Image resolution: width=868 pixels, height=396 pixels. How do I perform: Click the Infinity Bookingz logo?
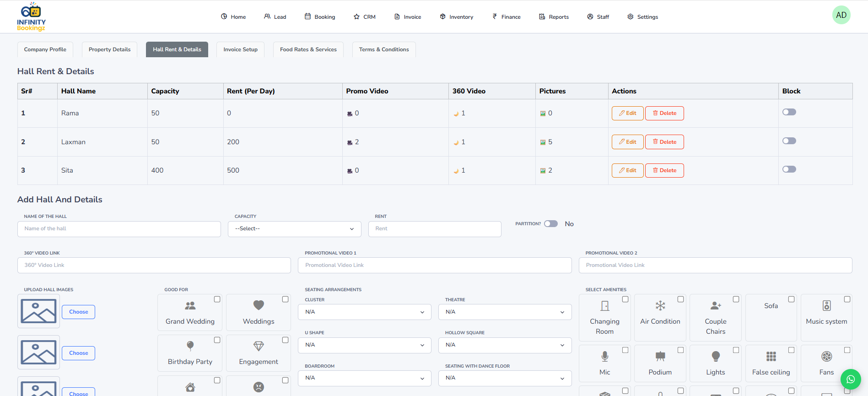(x=31, y=17)
